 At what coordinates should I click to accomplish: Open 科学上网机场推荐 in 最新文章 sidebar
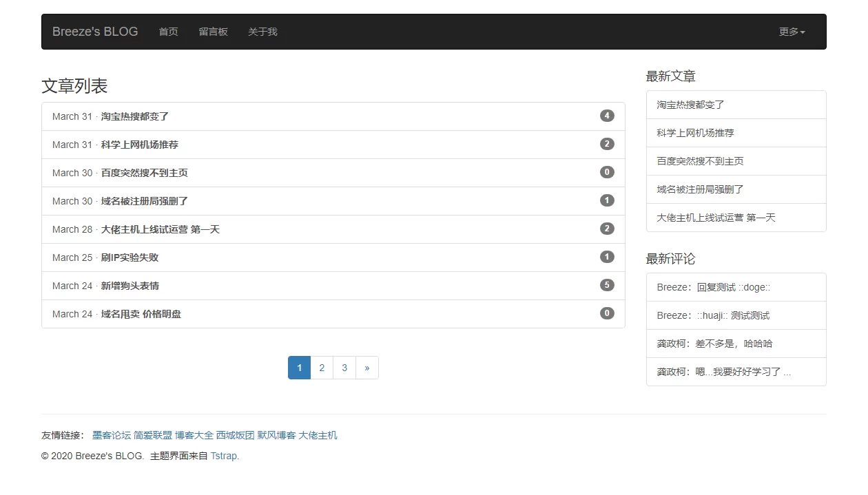[x=695, y=133]
